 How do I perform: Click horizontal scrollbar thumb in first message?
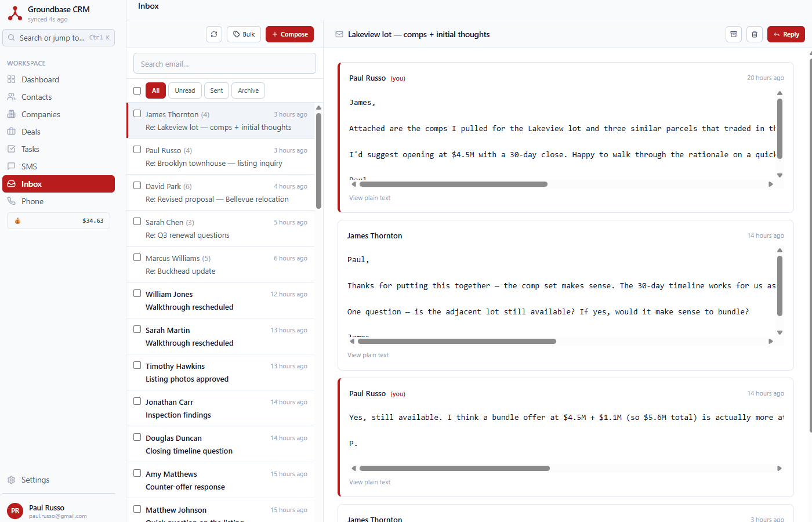click(x=453, y=184)
